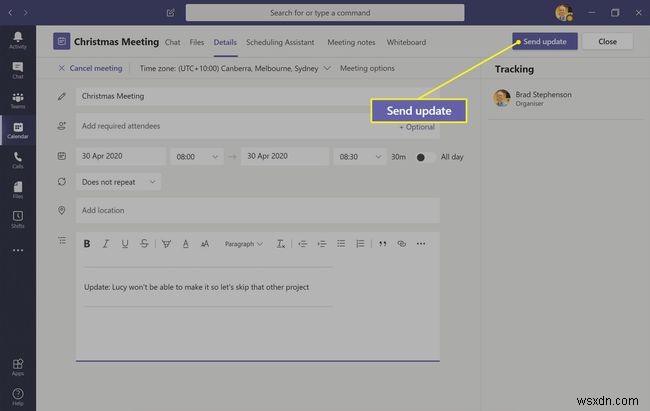Image resolution: width=650 pixels, height=411 pixels.
Task: Open the Whiteboard tab
Action: pos(406,42)
